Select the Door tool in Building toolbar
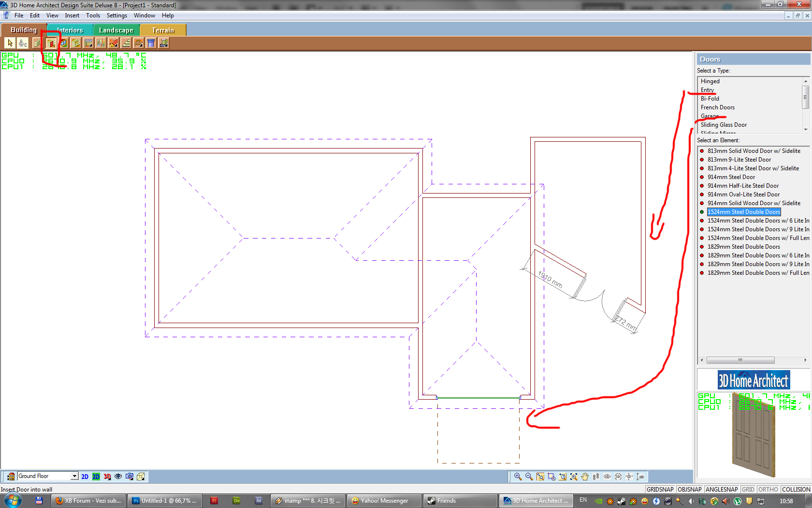812x508 pixels. [x=51, y=44]
